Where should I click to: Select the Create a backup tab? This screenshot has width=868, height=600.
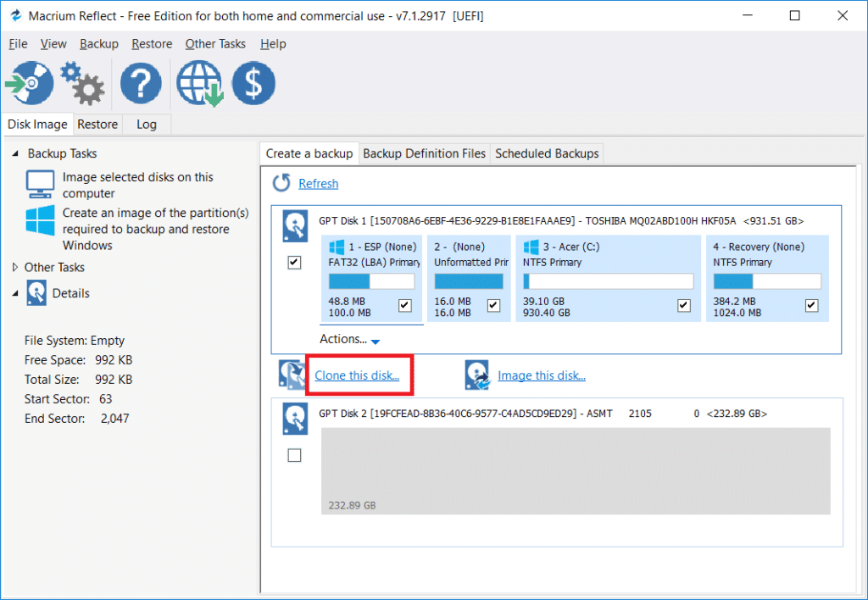(309, 153)
